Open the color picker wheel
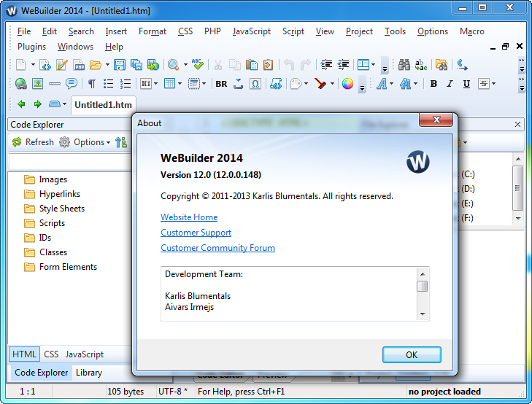The height and width of the screenshot is (404, 532). 347,83
